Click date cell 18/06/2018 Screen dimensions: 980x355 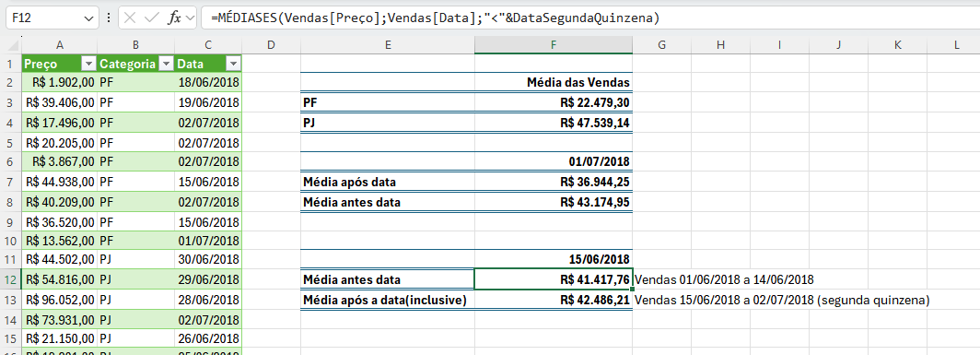coord(208,83)
